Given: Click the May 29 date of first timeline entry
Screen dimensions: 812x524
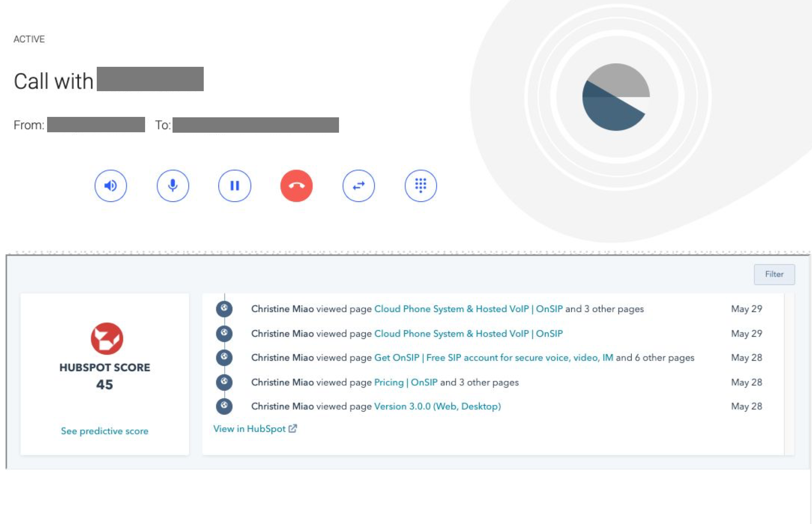Looking at the screenshot, I should coord(746,309).
